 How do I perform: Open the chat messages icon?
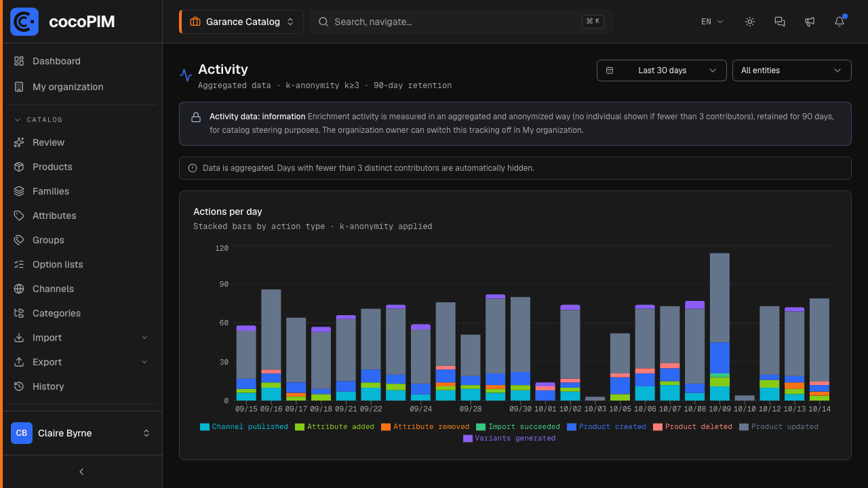(780, 22)
